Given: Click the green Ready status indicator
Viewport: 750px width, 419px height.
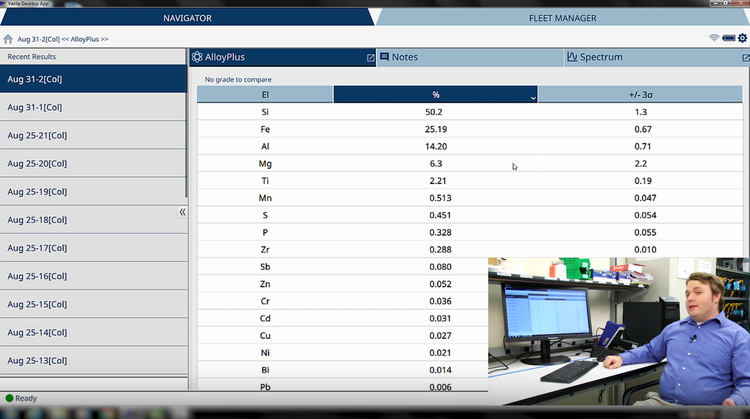Looking at the screenshot, I should tap(10, 398).
